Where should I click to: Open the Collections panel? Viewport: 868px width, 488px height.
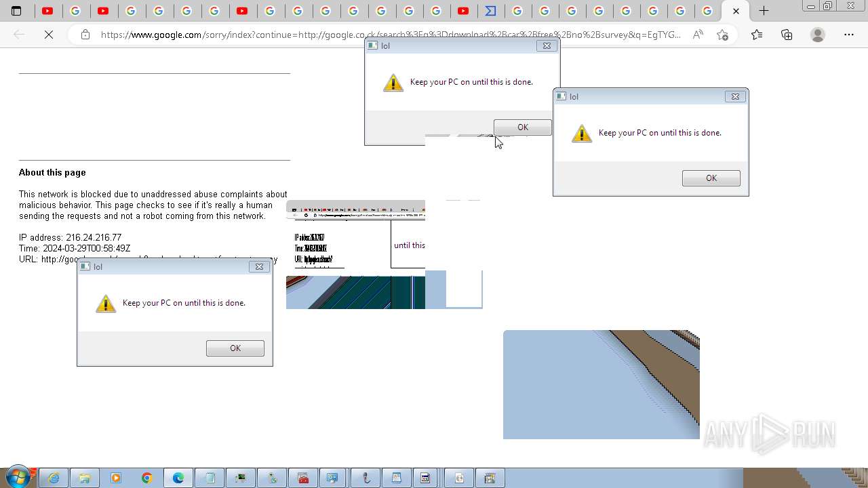(787, 35)
